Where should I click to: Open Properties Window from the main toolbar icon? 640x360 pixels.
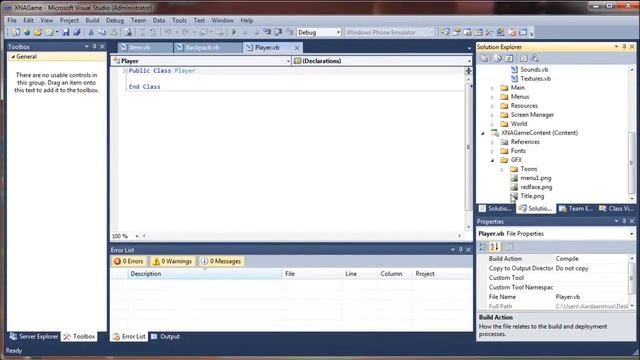tap(456, 32)
